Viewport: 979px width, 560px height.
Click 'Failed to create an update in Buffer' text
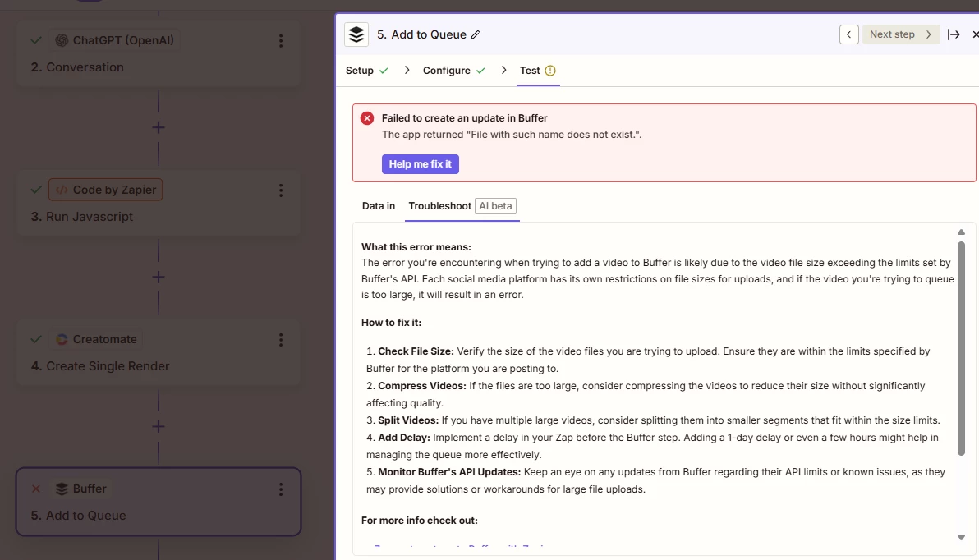pos(465,118)
